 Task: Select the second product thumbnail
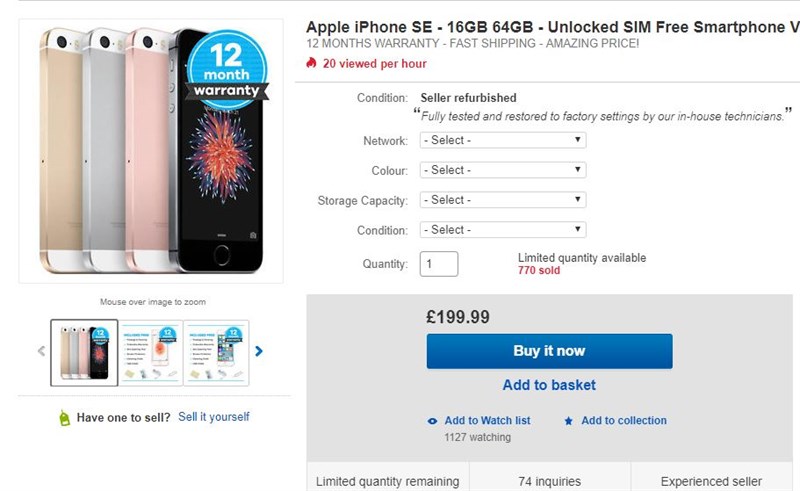(150, 352)
